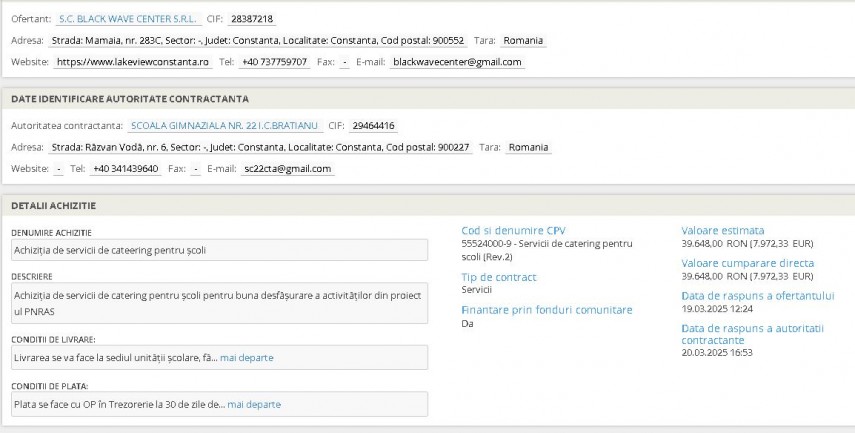Click the blackwavecenter@gmail.com e-mail address
855x433 pixels.
457,62
